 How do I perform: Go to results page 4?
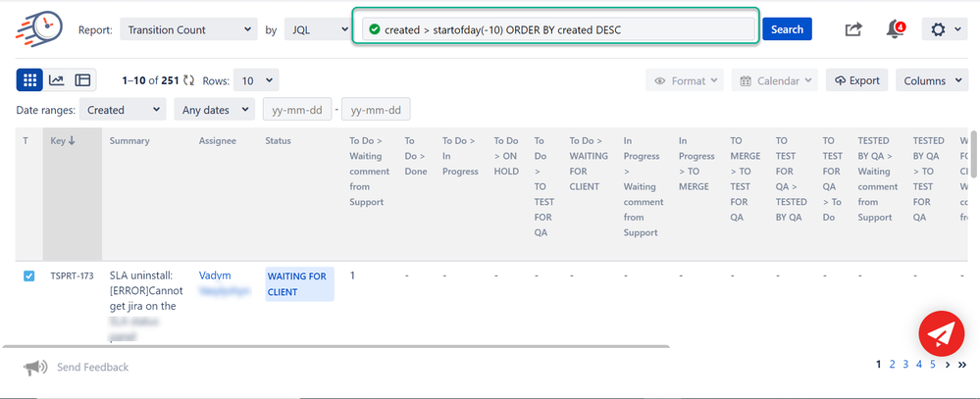(x=919, y=364)
